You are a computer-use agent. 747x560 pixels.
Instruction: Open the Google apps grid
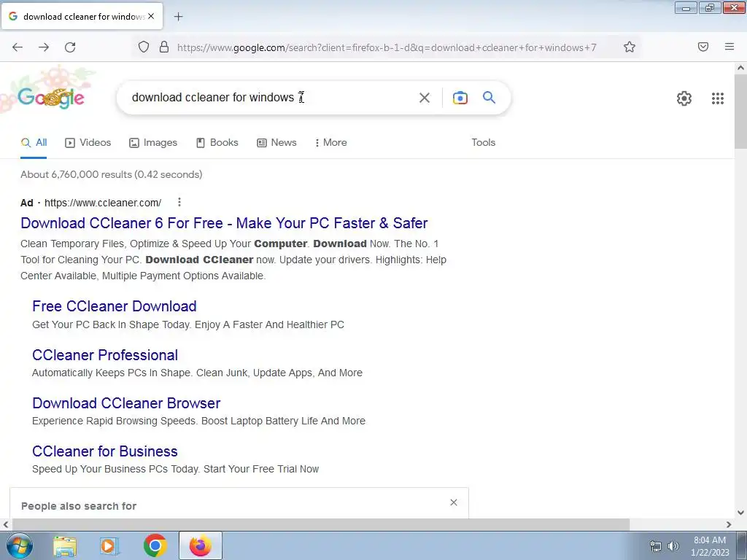[718, 98]
